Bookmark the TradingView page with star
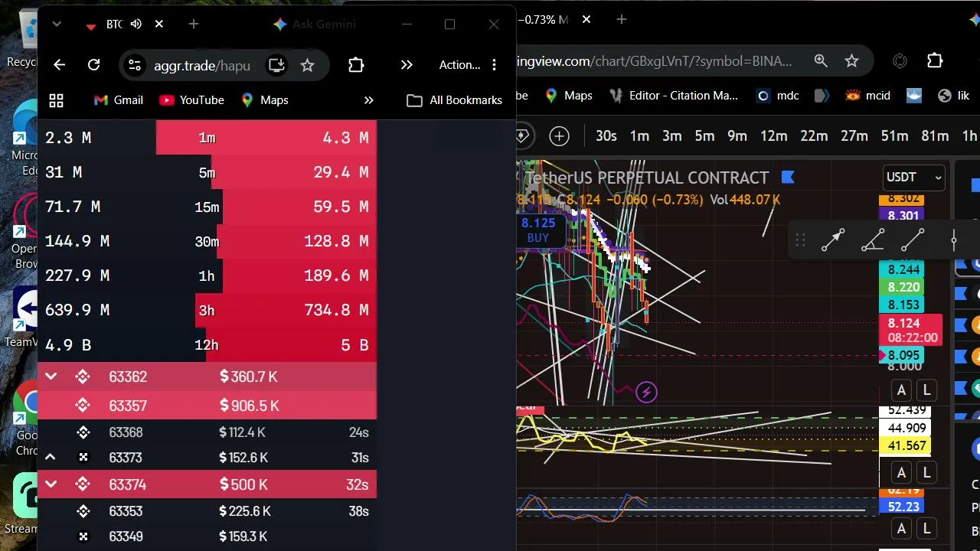 tap(851, 61)
